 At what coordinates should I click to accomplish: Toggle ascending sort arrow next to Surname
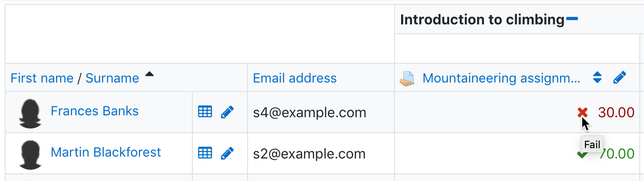pyautogui.click(x=149, y=74)
